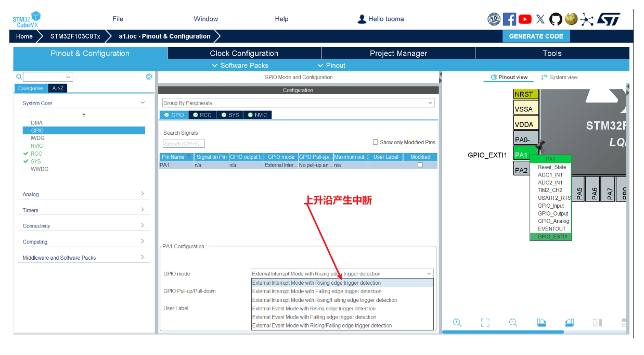Image resolution: width=644 pixels, height=355 pixels.
Task: Open the ST community network icon
Action: tap(587, 19)
